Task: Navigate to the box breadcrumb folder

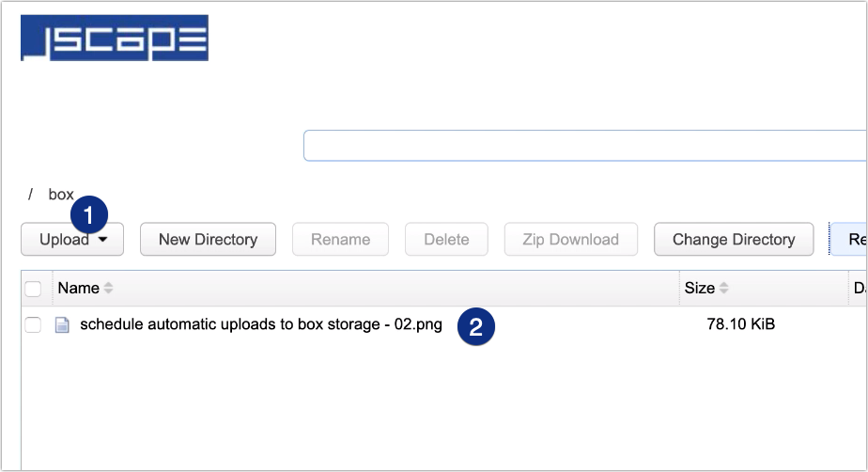Action: point(61,195)
